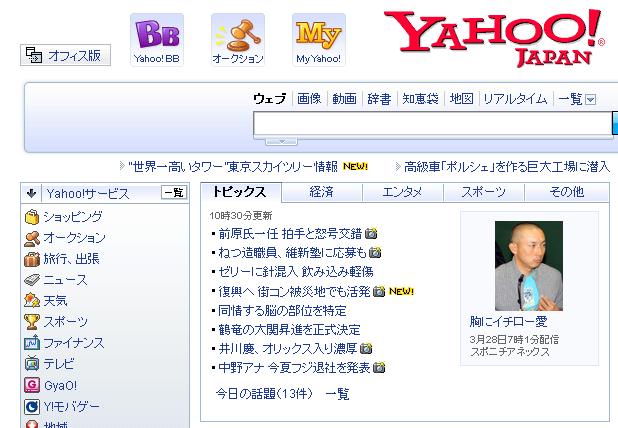The height and width of the screenshot is (428, 618).
Task: Select the 知恵袋 search tab
Action: coord(420,99)
